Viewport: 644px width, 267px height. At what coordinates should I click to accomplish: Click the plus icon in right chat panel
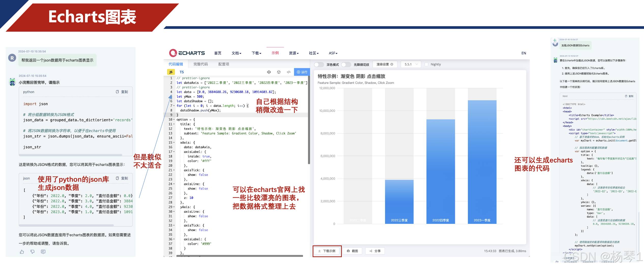pyautogui.click(x=555, y=40)
